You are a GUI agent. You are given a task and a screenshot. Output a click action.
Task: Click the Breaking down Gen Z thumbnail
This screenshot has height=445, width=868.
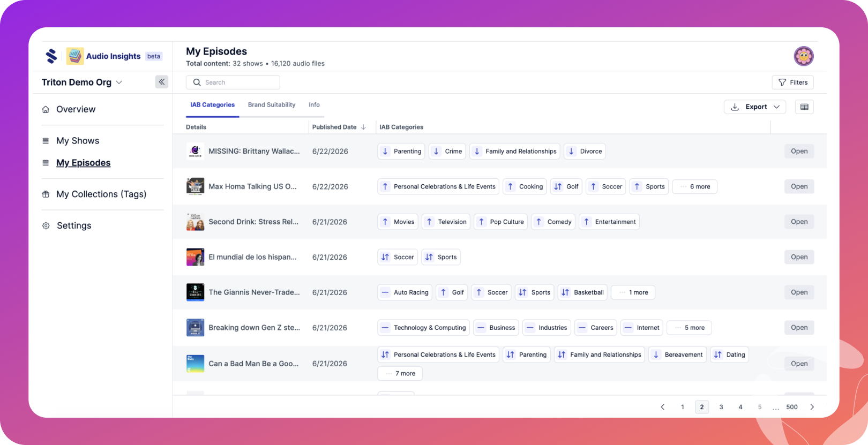point(195,328)
